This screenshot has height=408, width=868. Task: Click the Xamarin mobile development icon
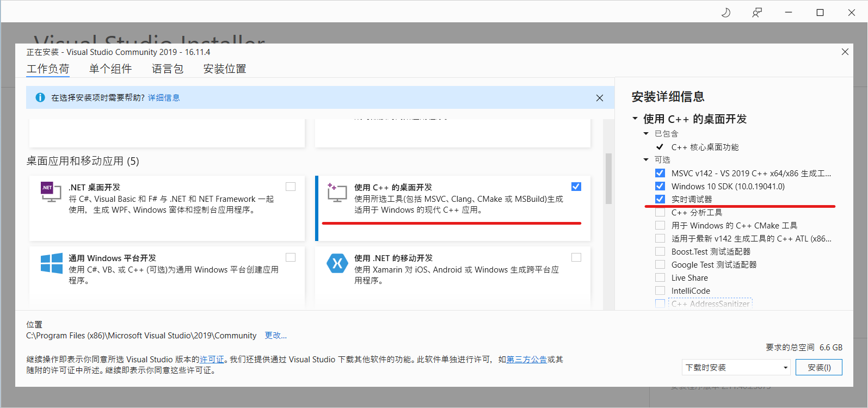click(x=337, y=263)
